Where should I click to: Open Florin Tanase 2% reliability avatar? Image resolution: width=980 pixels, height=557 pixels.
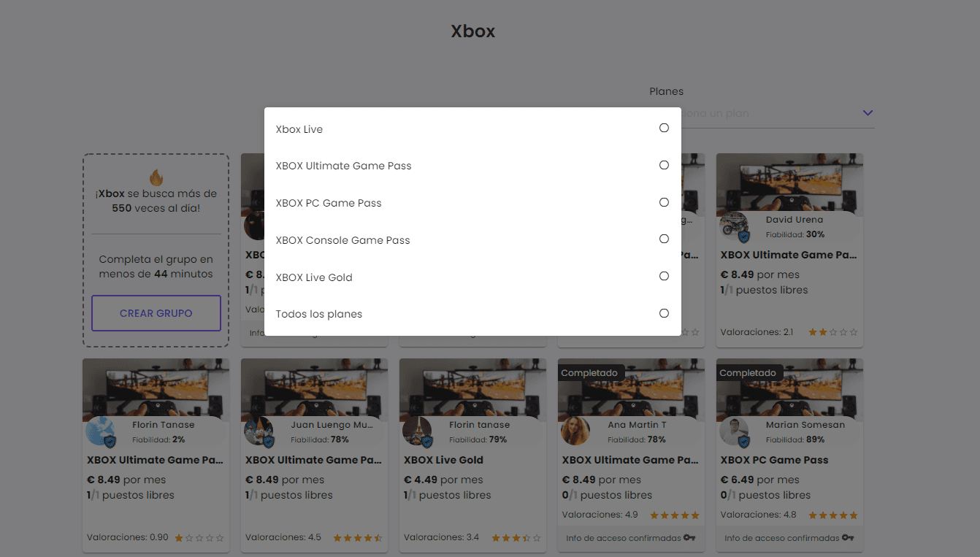tap(100, 431)
